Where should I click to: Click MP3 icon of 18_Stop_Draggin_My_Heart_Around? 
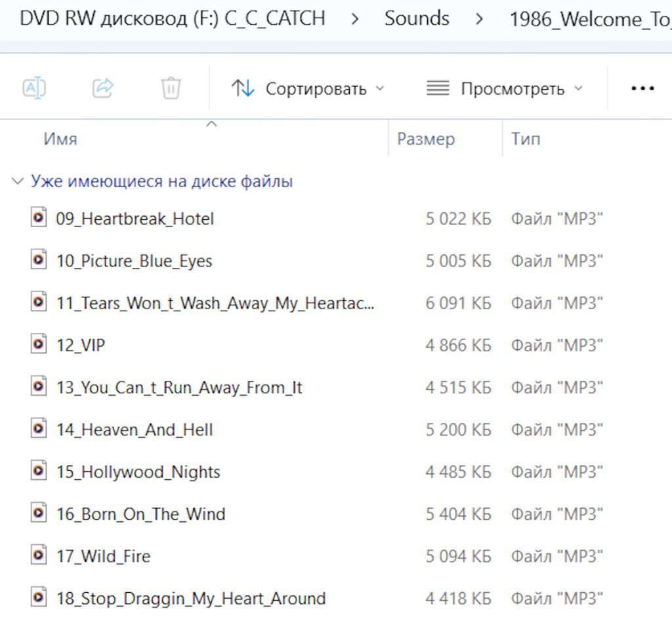[x=39, y=597]
